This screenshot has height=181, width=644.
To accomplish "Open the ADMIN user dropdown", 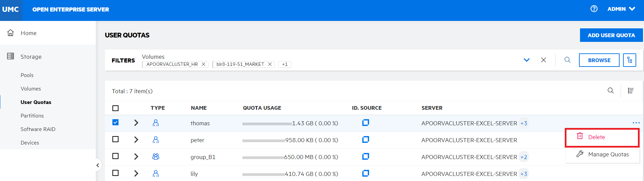I will coord(621,9).
